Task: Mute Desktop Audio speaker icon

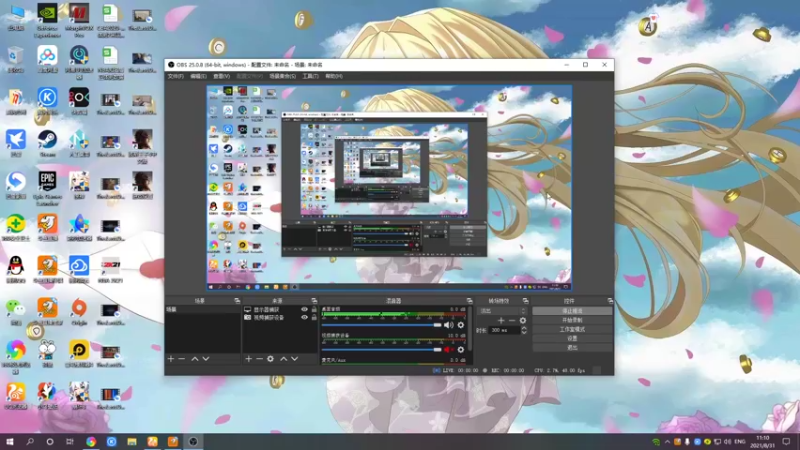Action: [x=448, y=325]
